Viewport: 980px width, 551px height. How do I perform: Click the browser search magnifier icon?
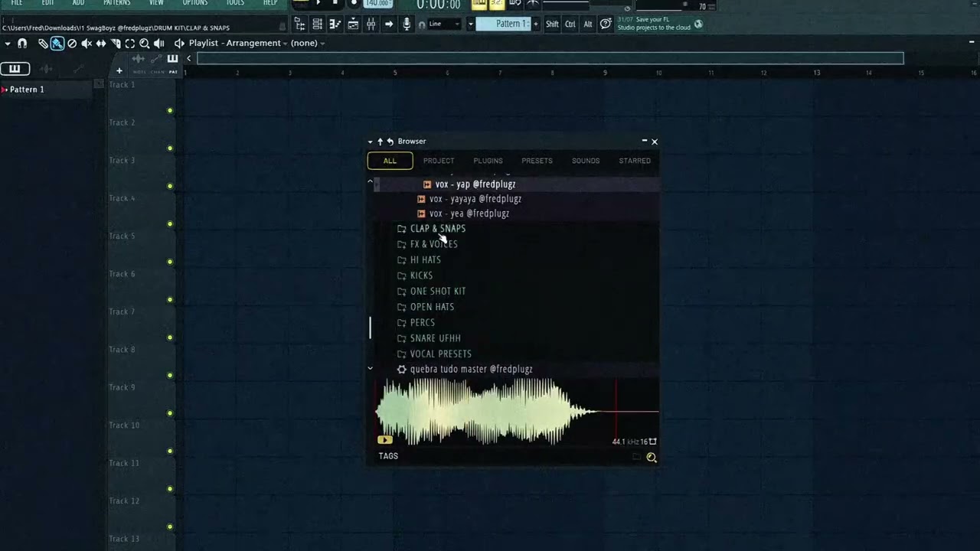[652, 458]
